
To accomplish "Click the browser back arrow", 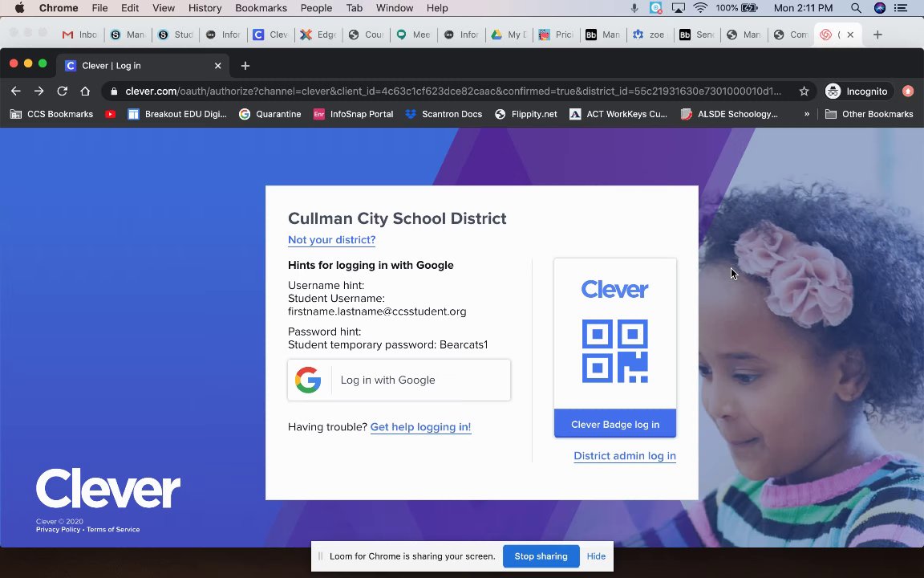I will pyautogui.click(x=16, y=91).
